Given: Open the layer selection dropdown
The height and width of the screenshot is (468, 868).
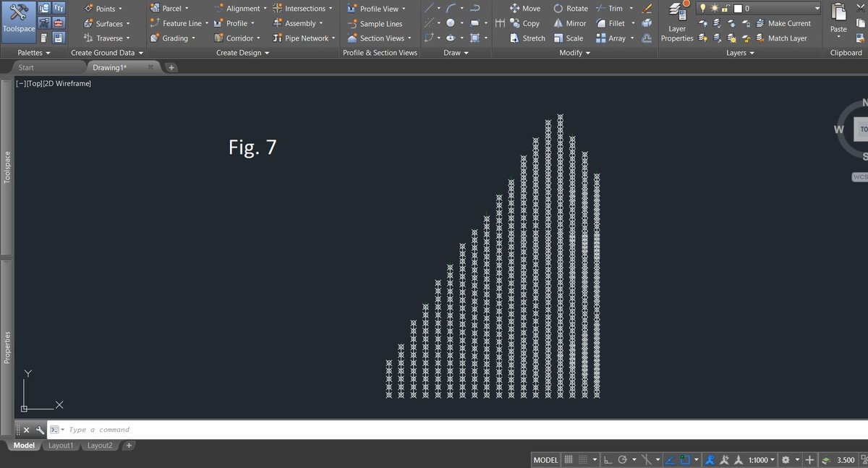Looking at the screenshot, I should [x=817, y=9].
